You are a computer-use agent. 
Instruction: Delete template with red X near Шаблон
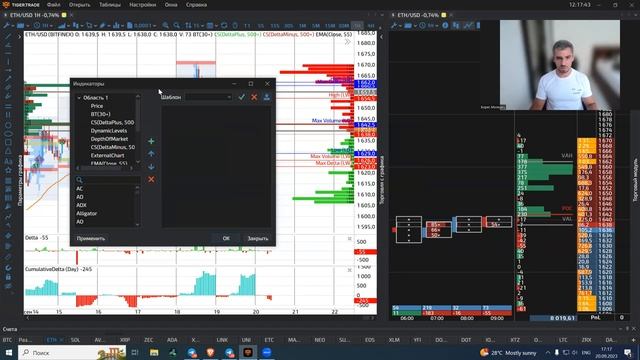tap(254, 97)
